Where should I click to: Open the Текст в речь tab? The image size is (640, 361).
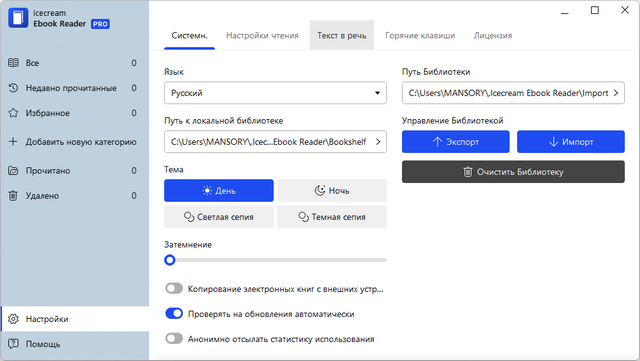342,36
